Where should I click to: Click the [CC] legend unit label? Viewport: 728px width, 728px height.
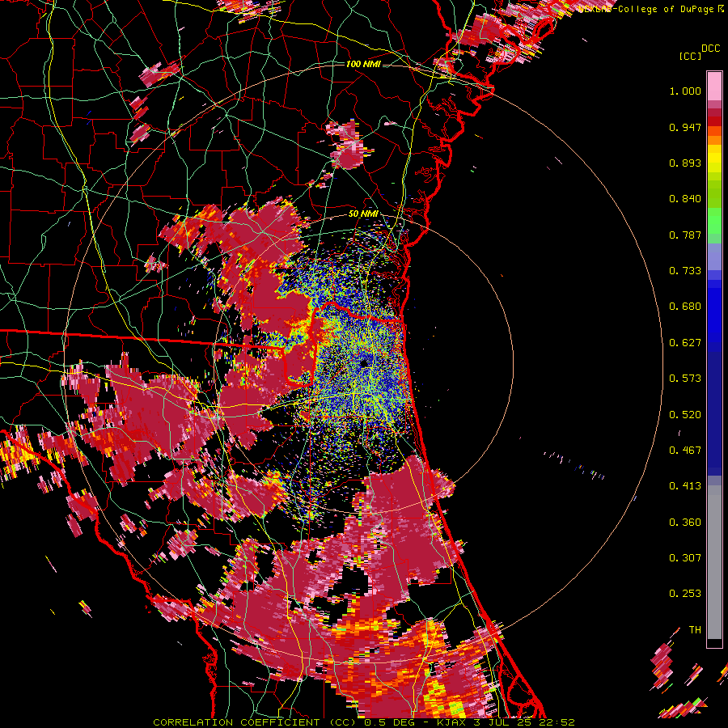pos(691,56)
